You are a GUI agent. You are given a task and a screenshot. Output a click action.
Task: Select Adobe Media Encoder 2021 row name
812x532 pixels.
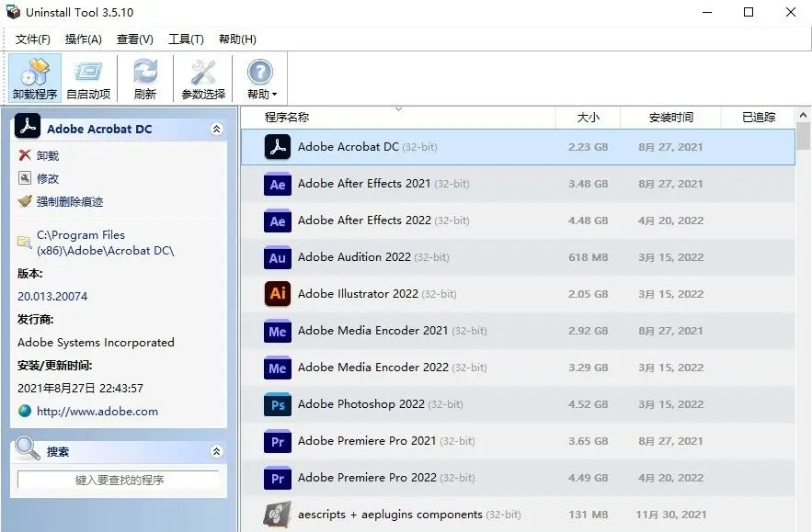(372, 331)
